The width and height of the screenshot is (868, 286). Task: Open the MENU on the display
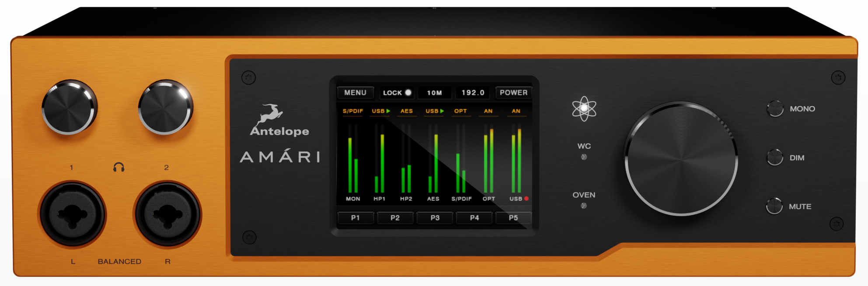click(355, 93)
